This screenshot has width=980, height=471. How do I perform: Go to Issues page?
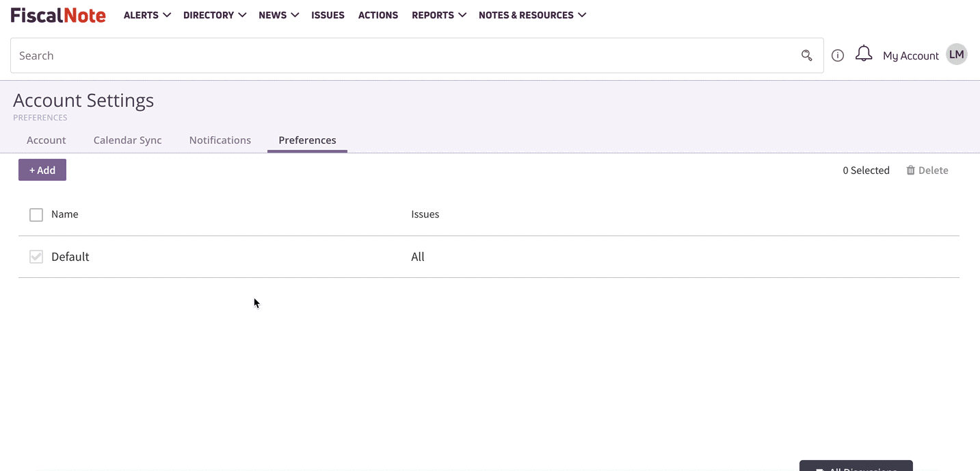(328, 15)
